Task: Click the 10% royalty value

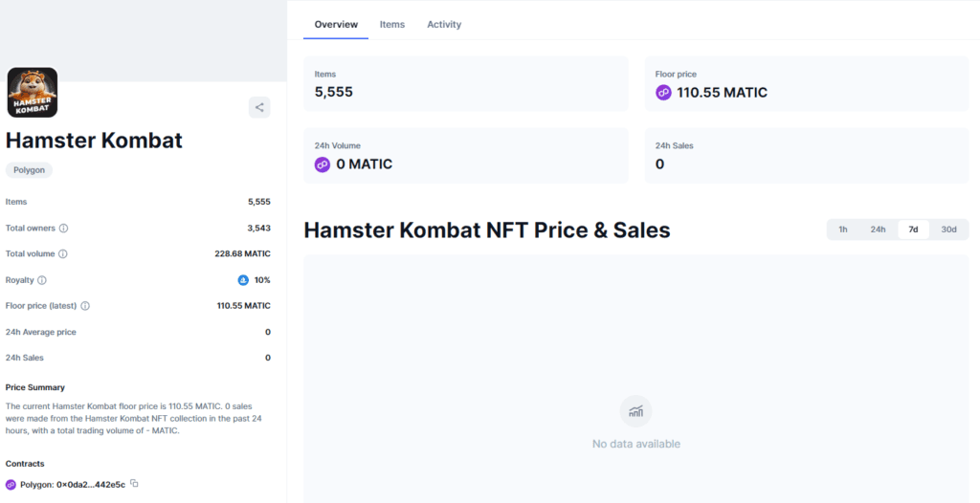Action: 262,280
